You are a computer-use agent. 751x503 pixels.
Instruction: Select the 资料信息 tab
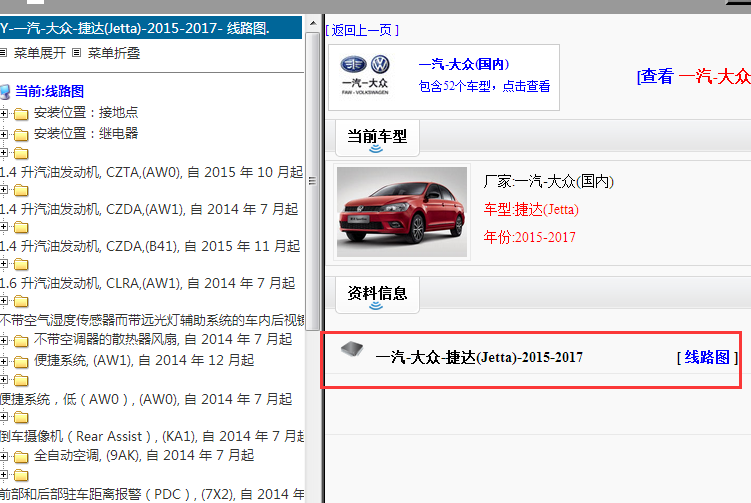pos(377,294)
